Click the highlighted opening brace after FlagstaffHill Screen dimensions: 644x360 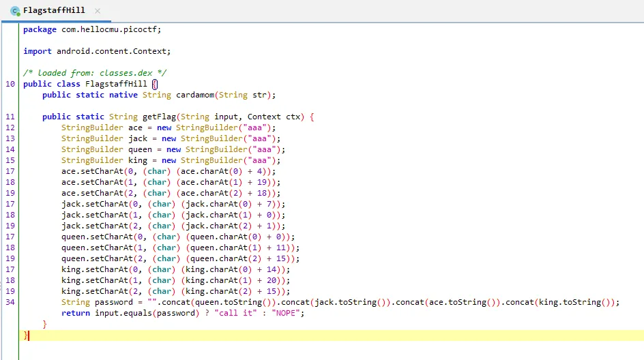coord(155,84)
